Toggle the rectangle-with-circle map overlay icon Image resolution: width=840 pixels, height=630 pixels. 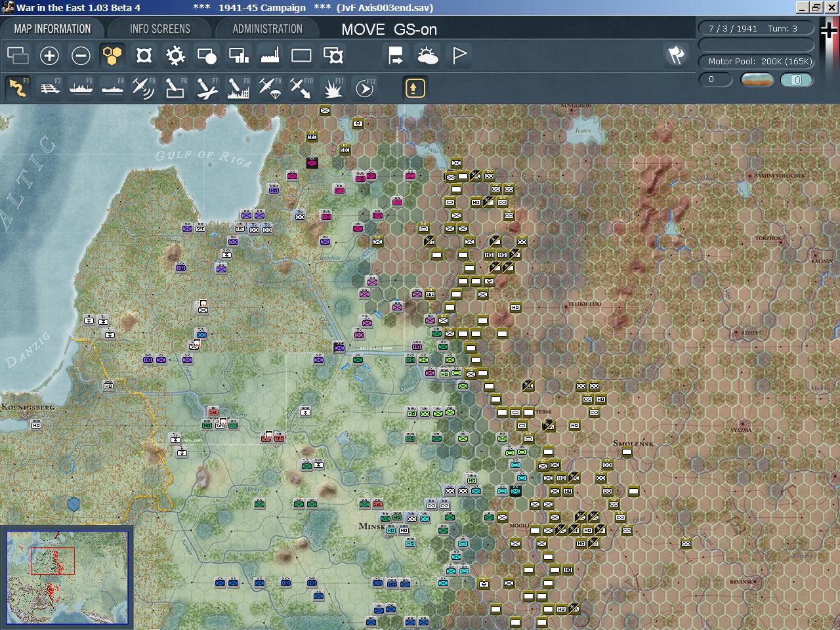point(207,55)
